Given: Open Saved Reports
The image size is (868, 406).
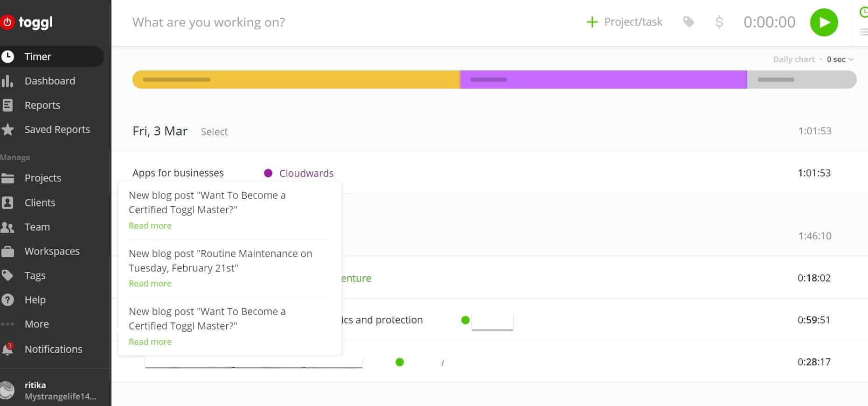Looking at the screenshot, I should (57, 129).
